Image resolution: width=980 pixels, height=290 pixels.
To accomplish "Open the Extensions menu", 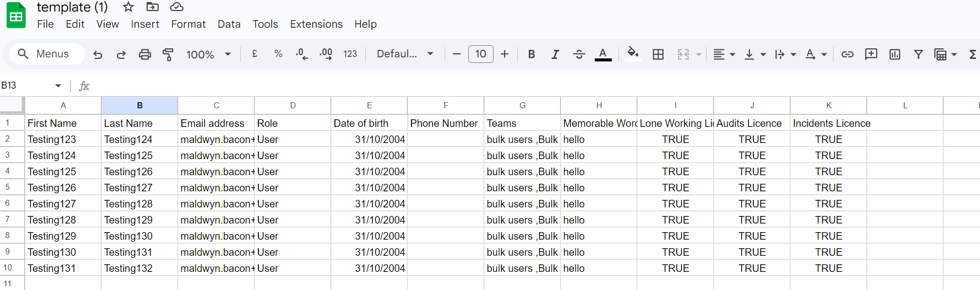I will point(316,24).
